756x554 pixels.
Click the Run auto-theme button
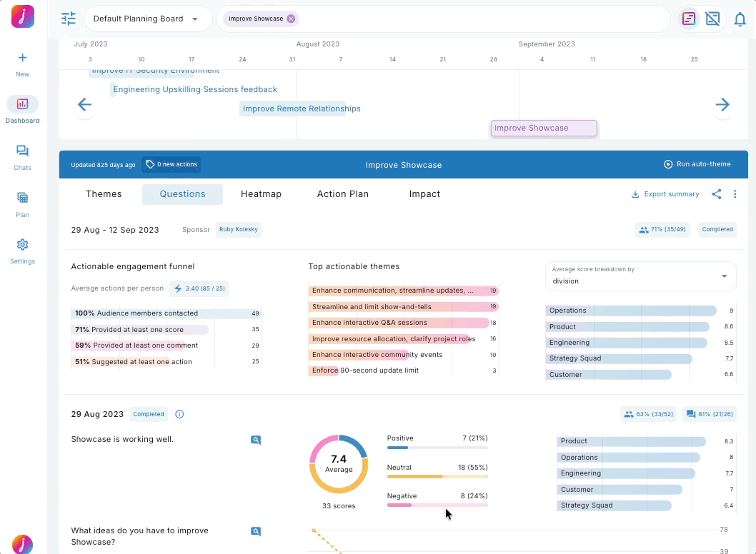[697, 164]
